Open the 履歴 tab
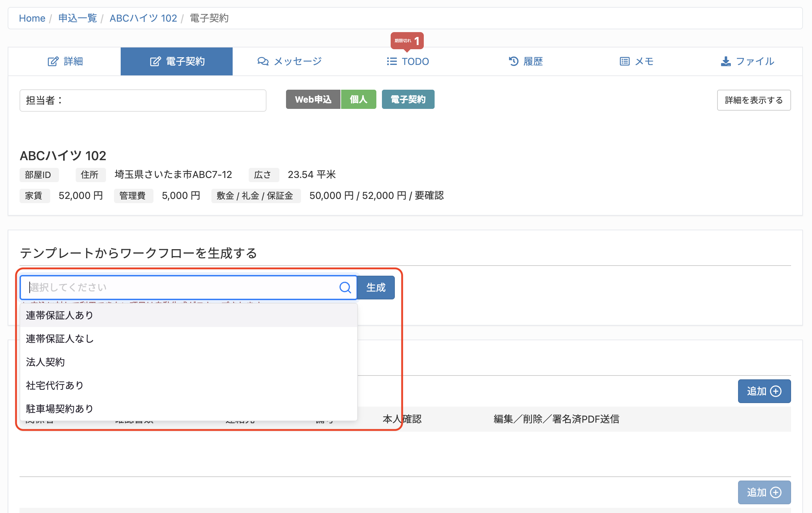The width and height of the screenshot is (812, 513). (526, 61)
